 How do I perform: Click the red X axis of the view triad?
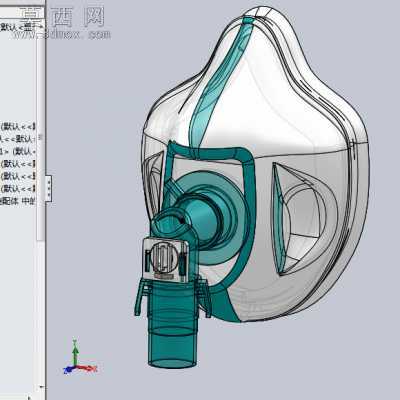(x=87, y=368)
